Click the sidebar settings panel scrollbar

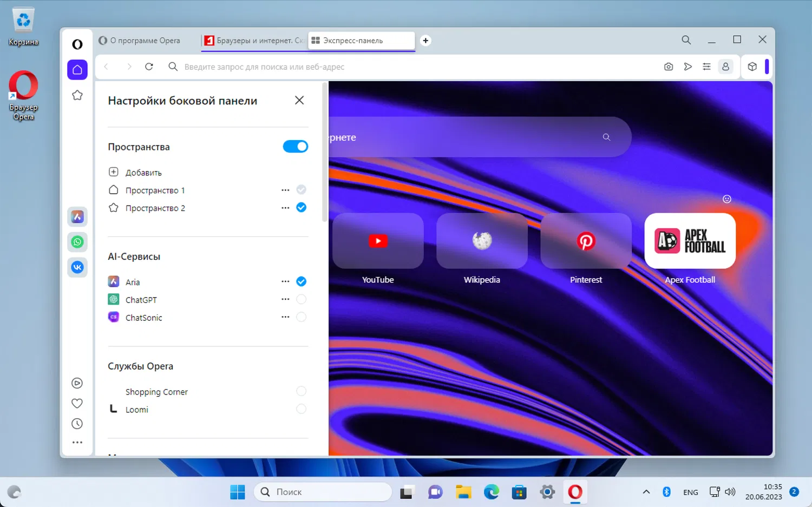(x=325, y=152)
